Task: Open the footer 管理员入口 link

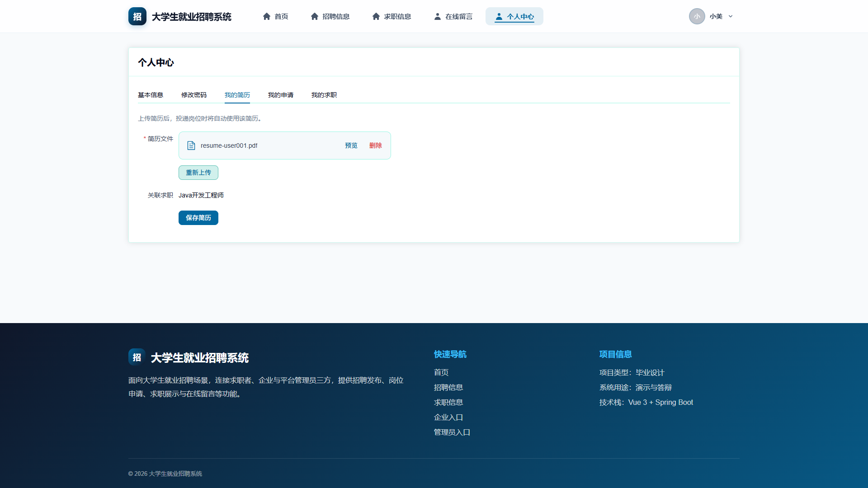Action: point(452,432)
